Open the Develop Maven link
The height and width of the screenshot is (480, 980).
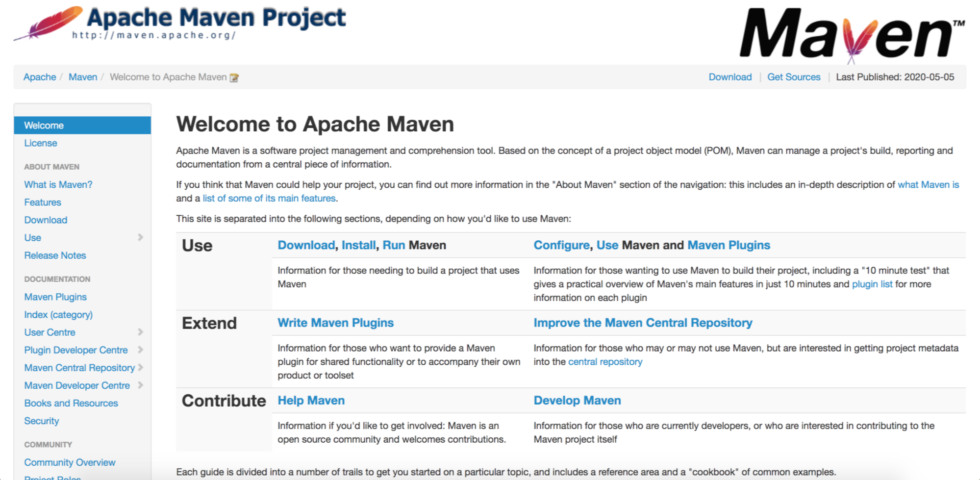(577, 401)
